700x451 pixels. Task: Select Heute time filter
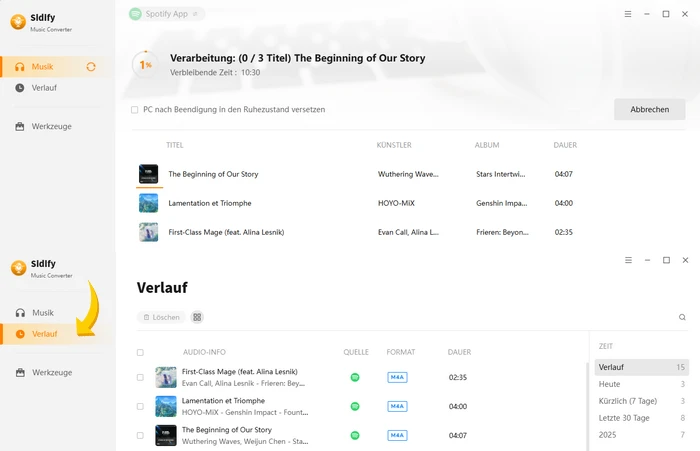[x=642, y=384]
